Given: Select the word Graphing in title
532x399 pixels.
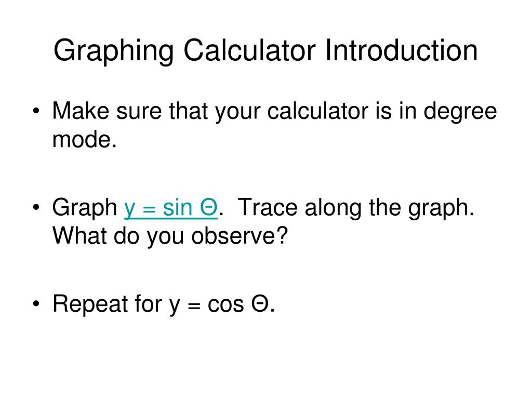Looking at the screenshot, I should point(114,51).
